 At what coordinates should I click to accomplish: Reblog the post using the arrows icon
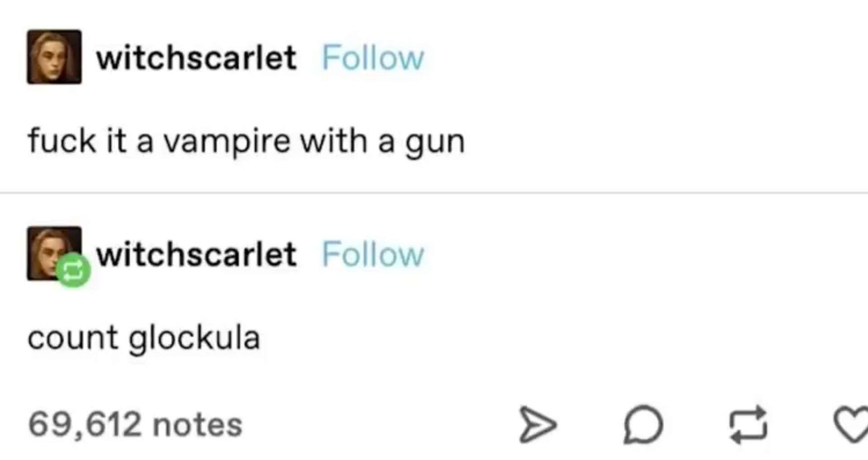[x=748, y=424]
